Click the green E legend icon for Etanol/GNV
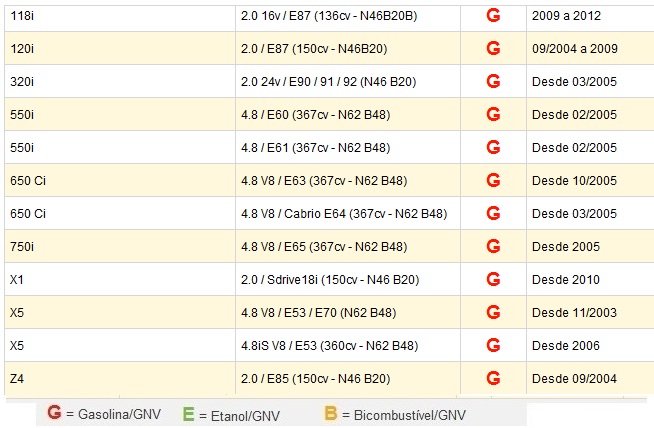Image resolution: width=654 pixels, height=428 pixels. (189, 414)
